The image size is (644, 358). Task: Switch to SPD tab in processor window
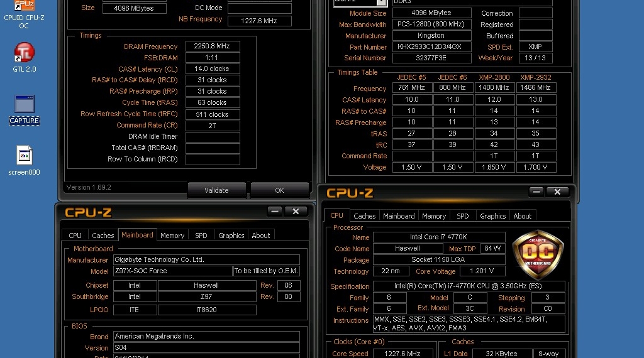(x=462, y=216)
